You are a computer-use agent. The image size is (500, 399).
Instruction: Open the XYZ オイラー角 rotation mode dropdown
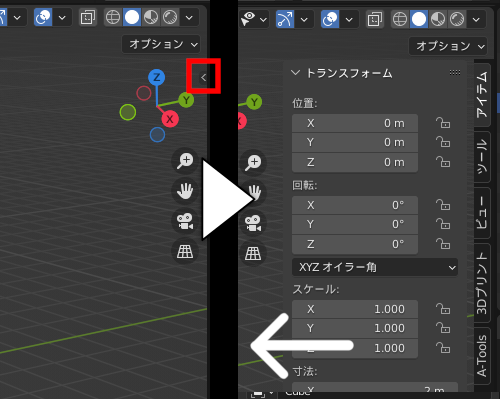point(375,267)
